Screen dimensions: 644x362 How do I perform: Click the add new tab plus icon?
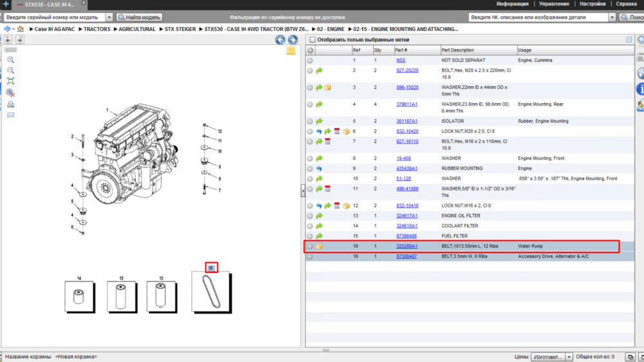pos(6,4)
